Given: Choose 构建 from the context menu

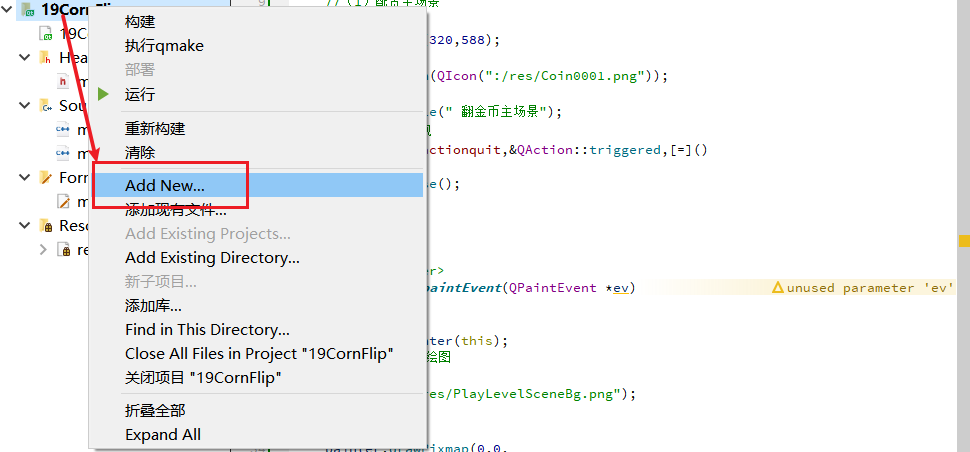Looking at the screenshot, I should coord(258,22).
